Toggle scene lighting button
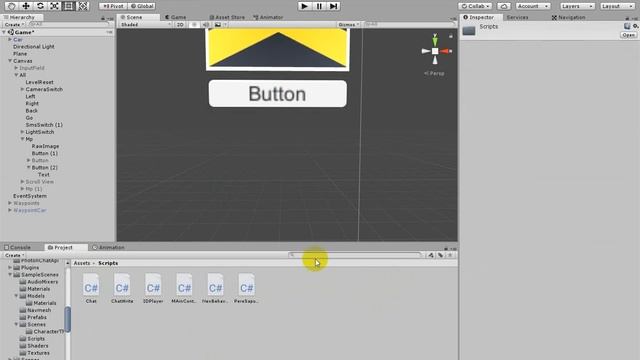 [194, 24]
